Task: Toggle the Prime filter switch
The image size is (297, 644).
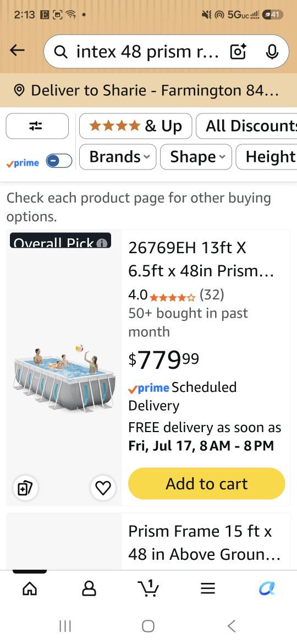Action: tap(59, 161)
